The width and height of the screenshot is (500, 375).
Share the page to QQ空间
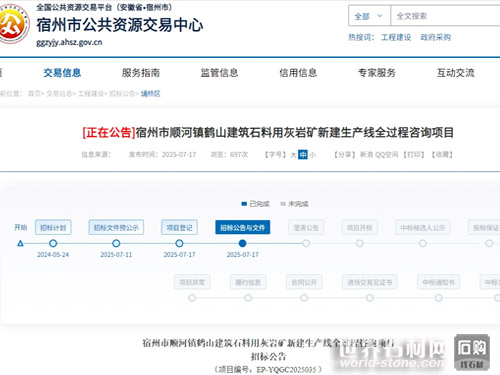(x=387, y=155)
